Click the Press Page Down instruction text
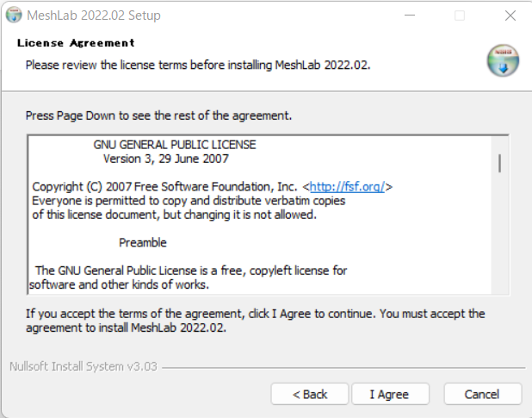The image size is (532, 418). point(158,115)
